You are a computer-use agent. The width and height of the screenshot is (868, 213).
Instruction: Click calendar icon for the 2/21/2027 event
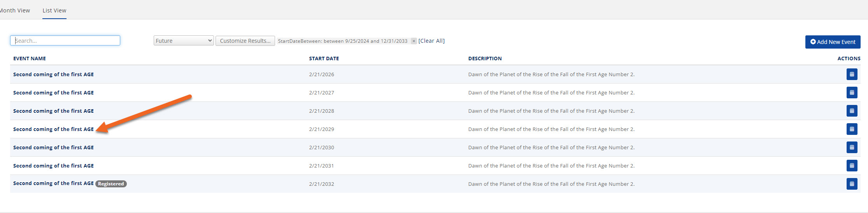pos(852,93)
